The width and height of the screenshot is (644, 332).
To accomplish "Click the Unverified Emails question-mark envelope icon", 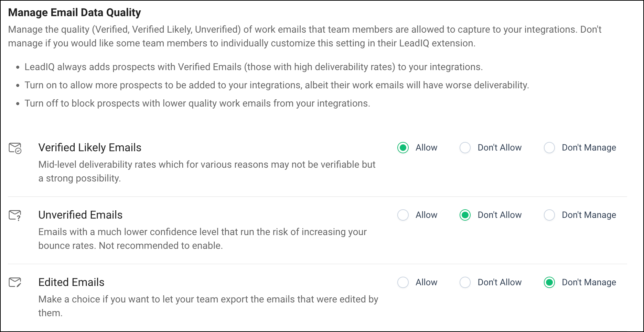I will (15, 215).
